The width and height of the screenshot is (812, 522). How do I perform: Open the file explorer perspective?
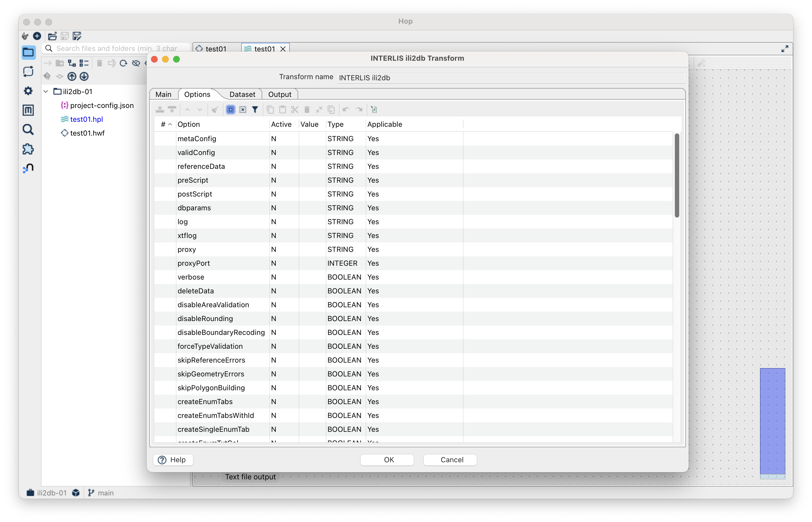tap(28, 52)
